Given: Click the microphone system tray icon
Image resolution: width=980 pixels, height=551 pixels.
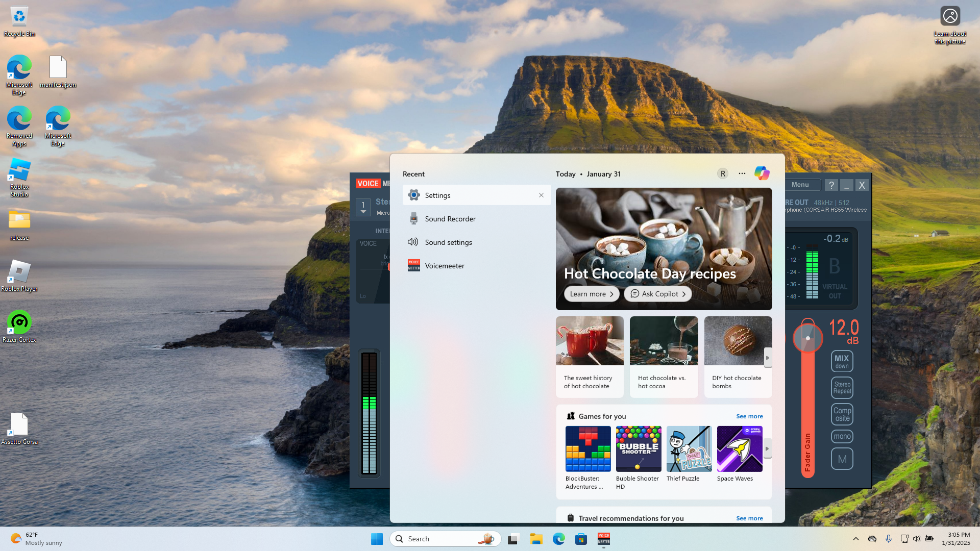Looking at the screenshot, I should pos(889,539).
